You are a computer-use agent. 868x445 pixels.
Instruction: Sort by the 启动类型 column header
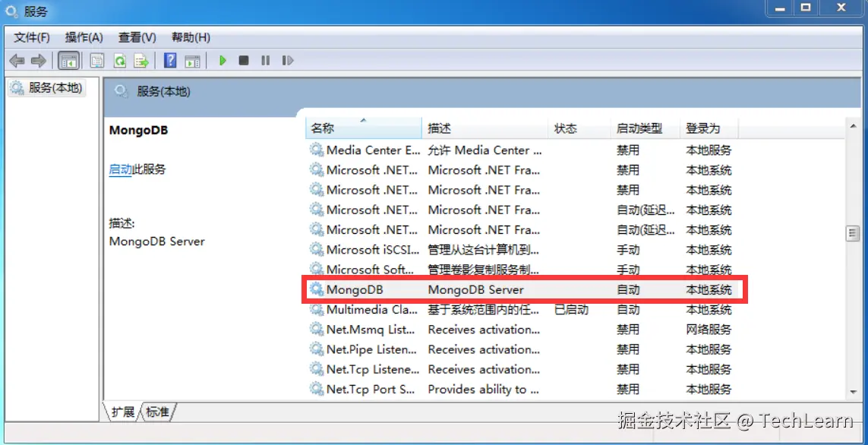[645, 128]
